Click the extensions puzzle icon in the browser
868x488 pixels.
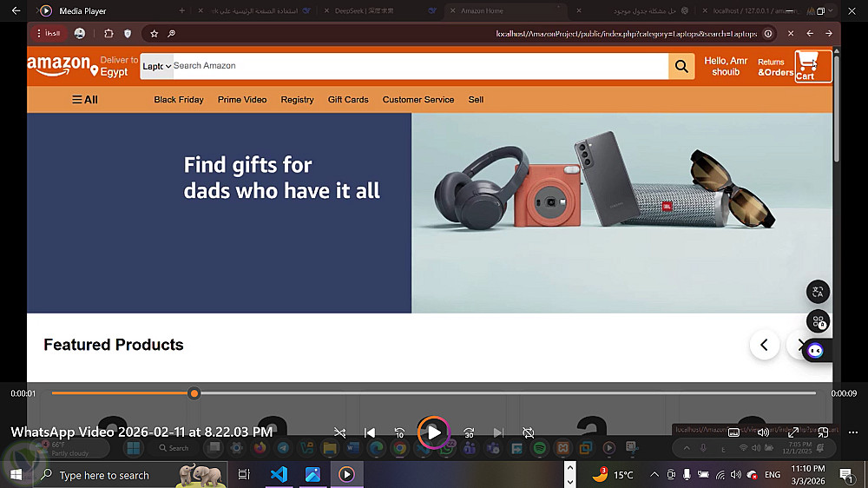108,34
